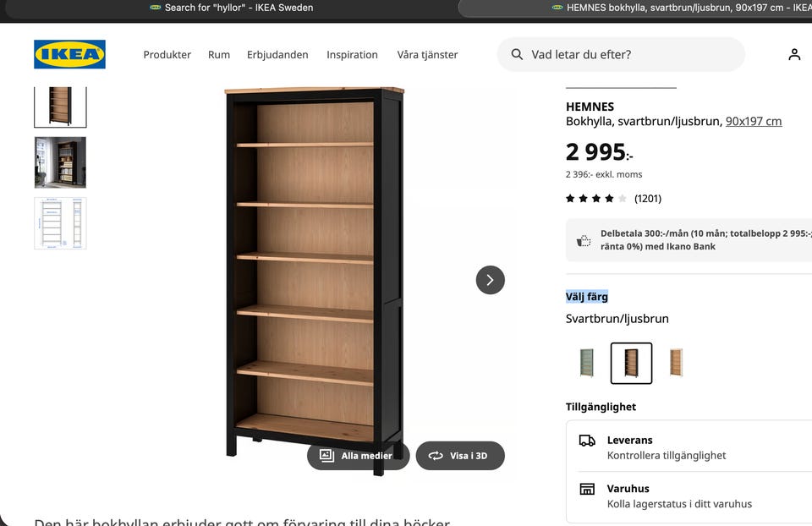Click the IKEA logo

tap(69, 54)
